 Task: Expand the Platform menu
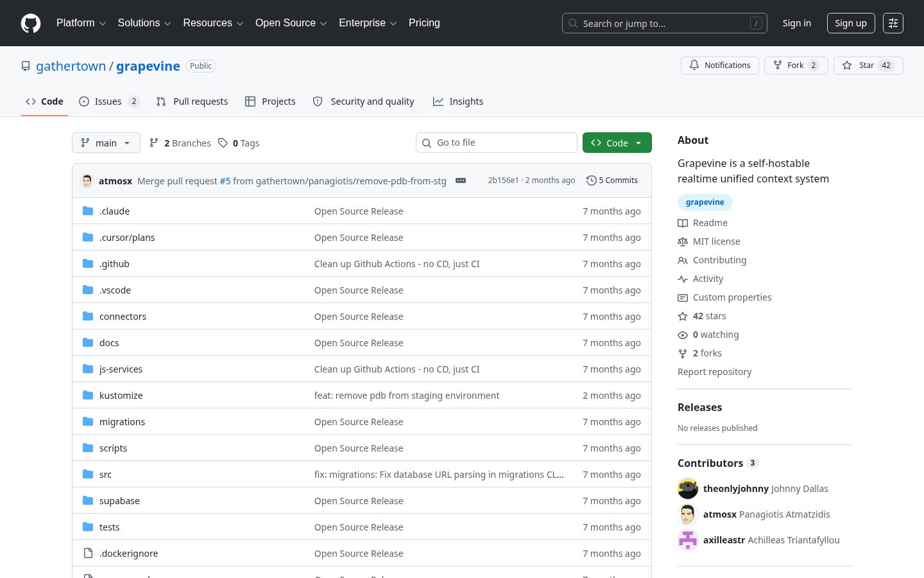click(x=81, y=23)
